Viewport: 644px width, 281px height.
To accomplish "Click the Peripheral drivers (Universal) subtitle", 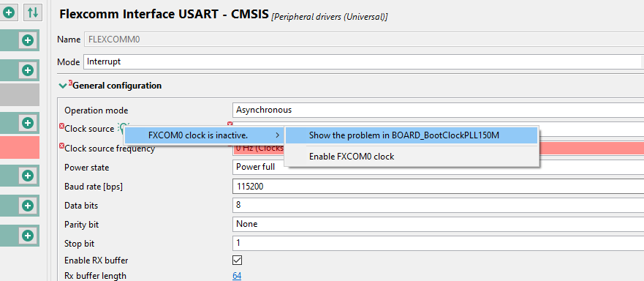I will pyautogui.click(x=330, y=17).
